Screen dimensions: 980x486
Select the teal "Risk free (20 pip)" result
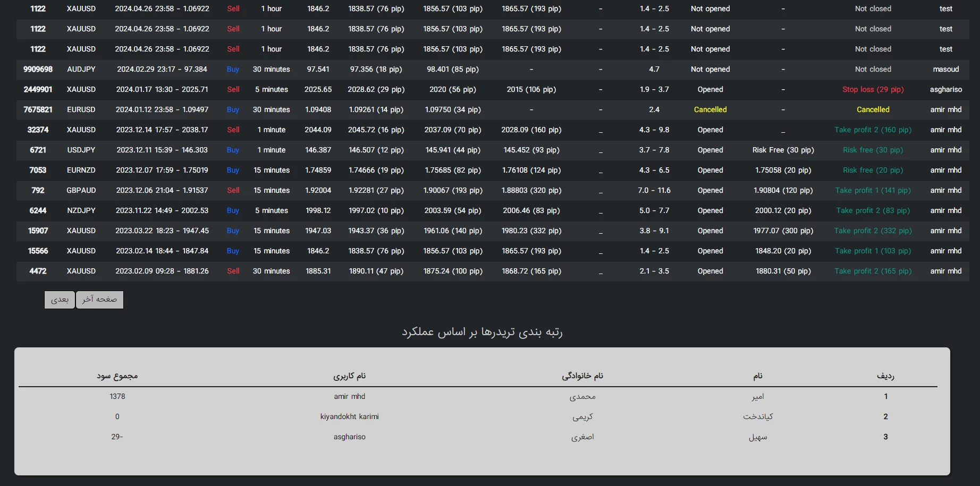point(873,170)
